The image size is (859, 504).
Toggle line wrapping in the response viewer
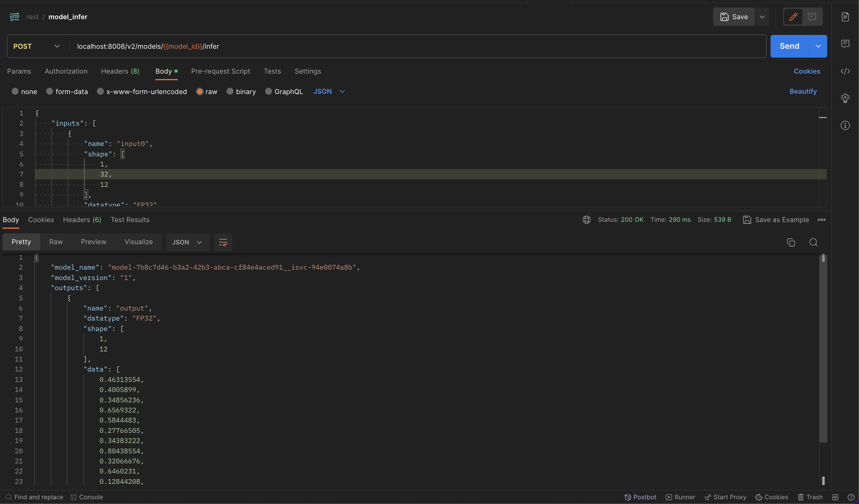pos(222,242)
